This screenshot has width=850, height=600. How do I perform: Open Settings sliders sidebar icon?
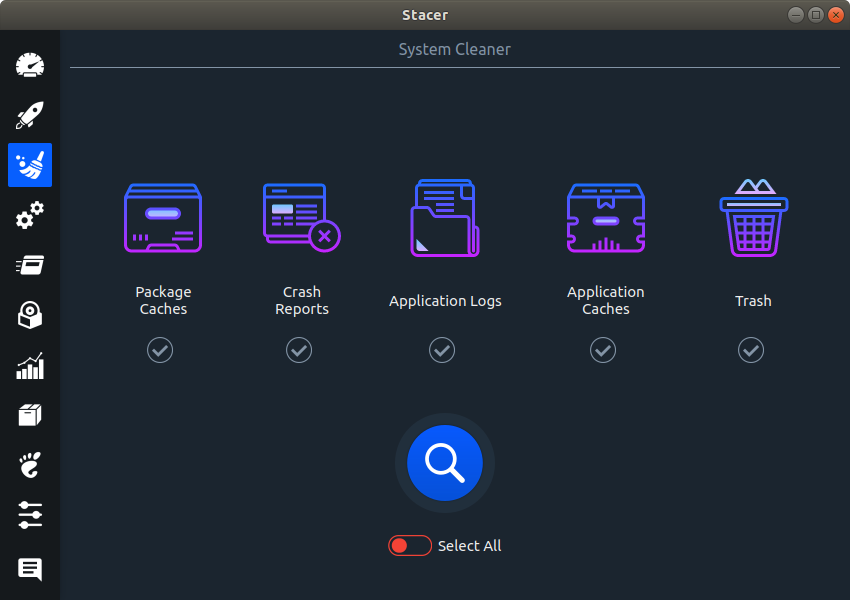(30, 515)
